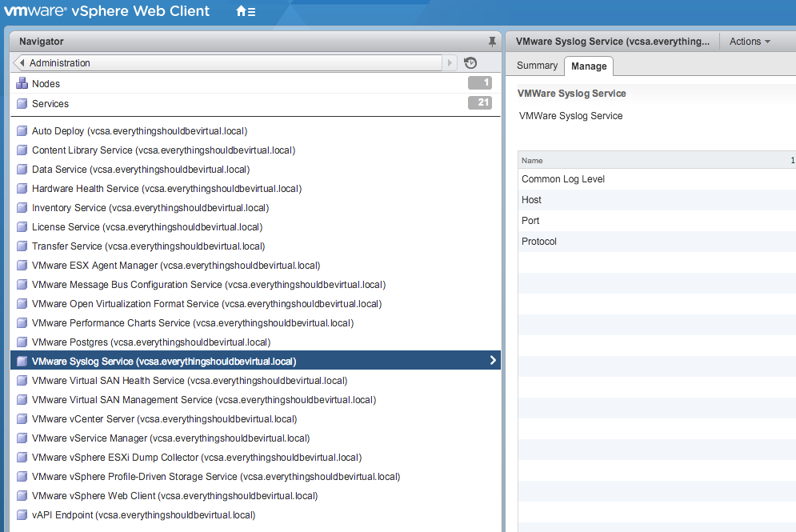Click the Services icon
Screen dimensions: 796x532
click(22, 104)
